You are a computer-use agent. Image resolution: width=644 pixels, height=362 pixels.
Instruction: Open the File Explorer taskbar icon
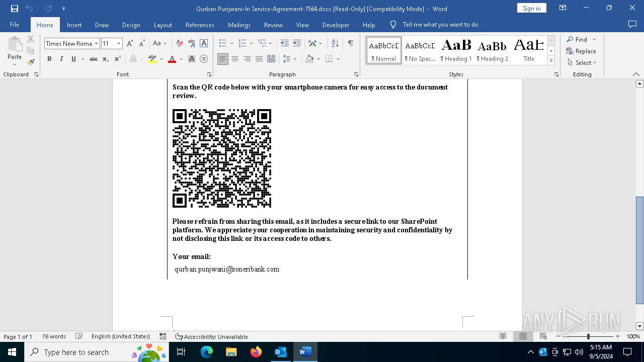231,352
